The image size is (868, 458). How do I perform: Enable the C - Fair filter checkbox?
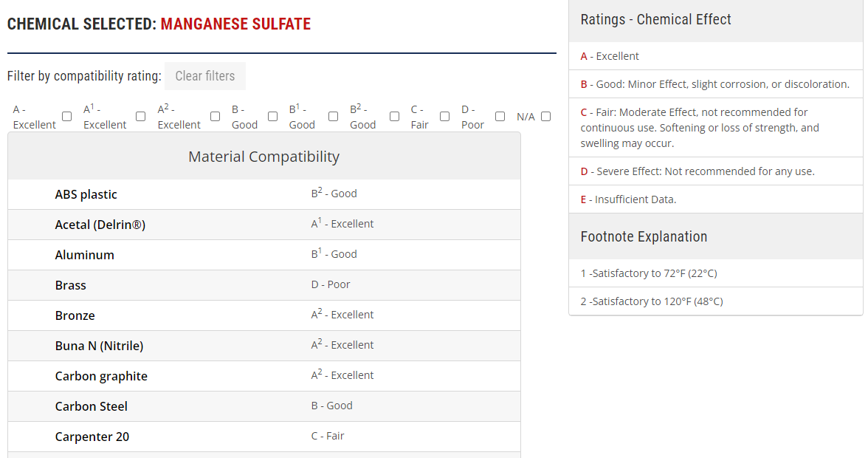pos(445,117)
